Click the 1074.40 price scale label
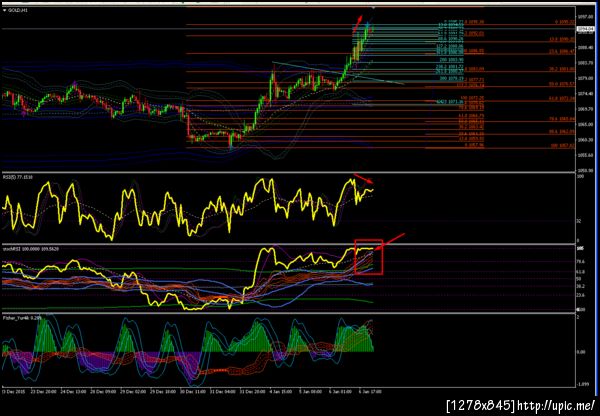600x416 pixels. 583,94
